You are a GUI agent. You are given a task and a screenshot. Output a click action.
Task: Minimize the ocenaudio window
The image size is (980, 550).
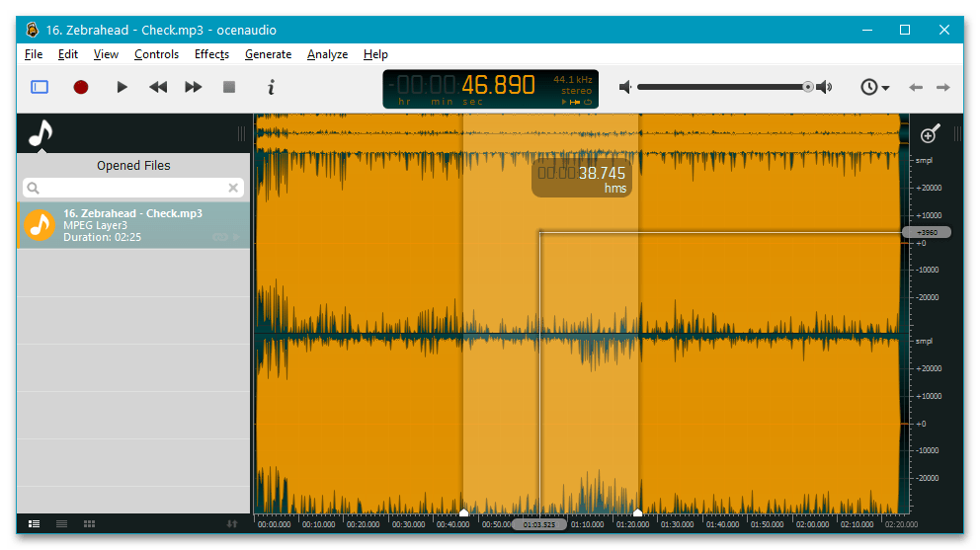866,30
